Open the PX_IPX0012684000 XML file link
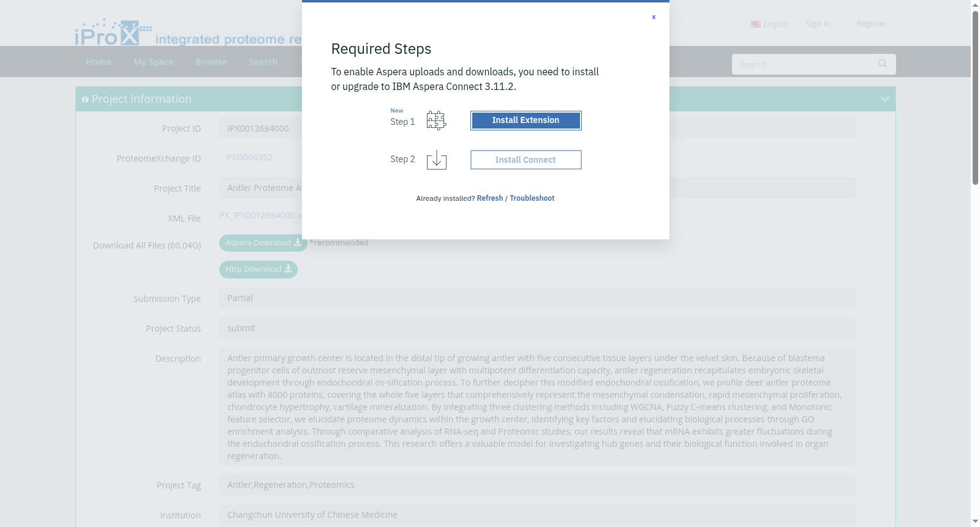Image resolution: width=980 pixels, height=527 pixels. click(x=260, y=215)
